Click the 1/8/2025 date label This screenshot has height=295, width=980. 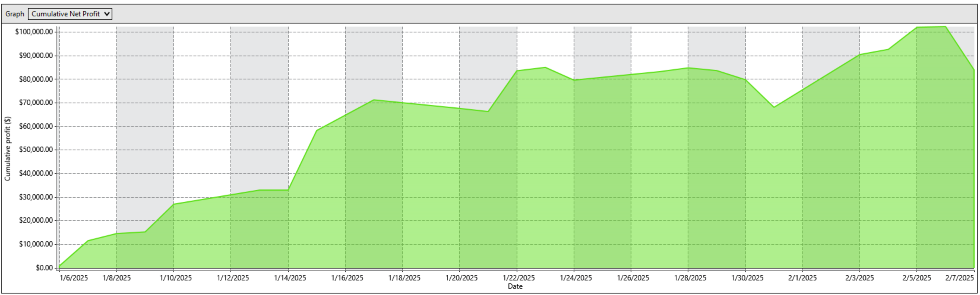point(116,278)
